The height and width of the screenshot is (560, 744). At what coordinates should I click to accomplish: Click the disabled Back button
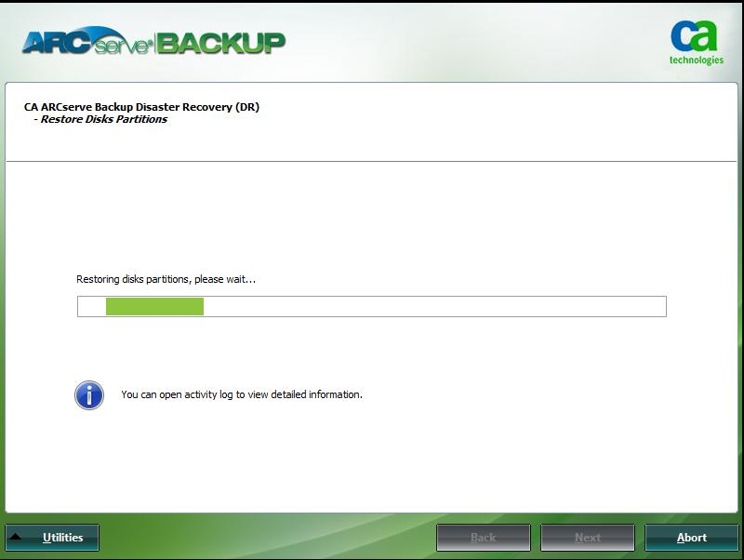(483, 538)
